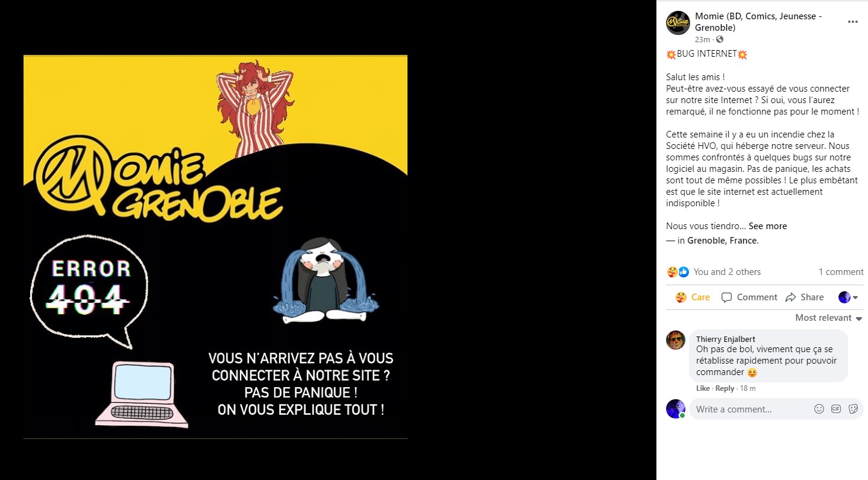868x480 pixels.
Task: Reply to Thierry Enjalbert's comment
Action: pos(725,388)
